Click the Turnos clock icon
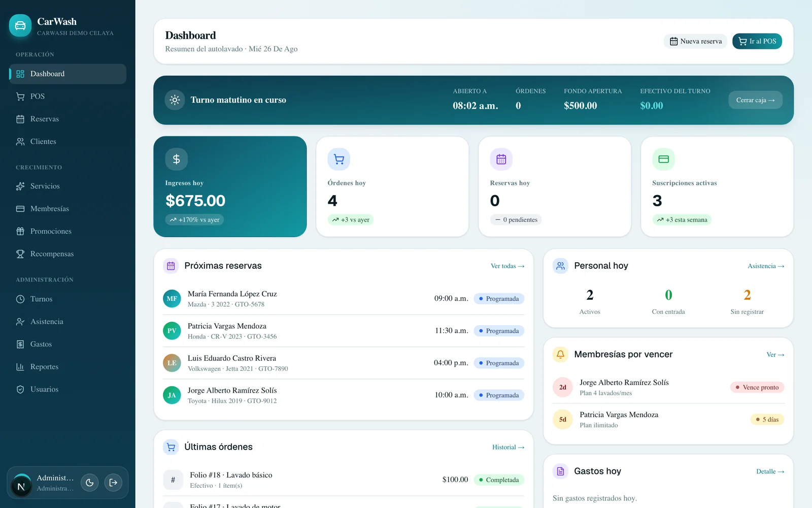The image size is (812, 508). click(x=20, y=299)
